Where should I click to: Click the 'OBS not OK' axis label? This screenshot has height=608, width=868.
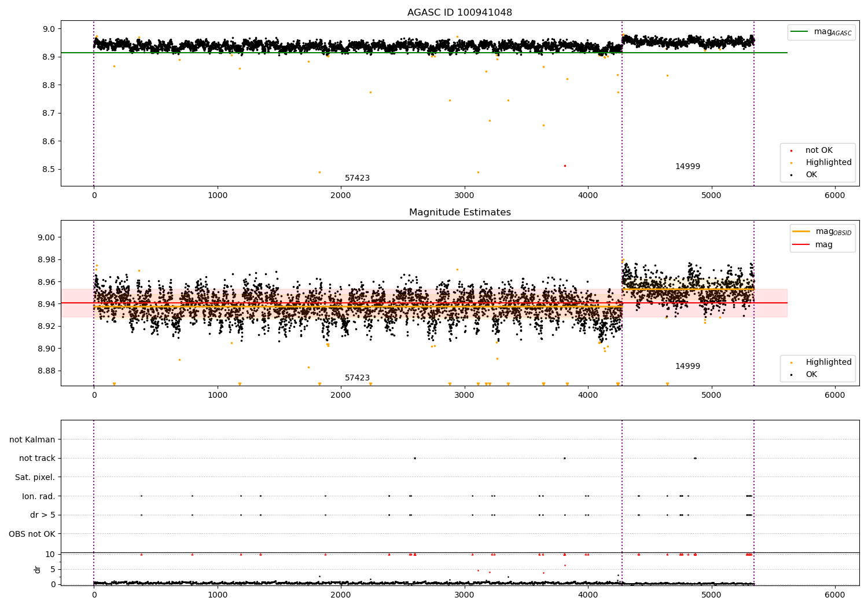pyautogui.click(x=32, y=534)
